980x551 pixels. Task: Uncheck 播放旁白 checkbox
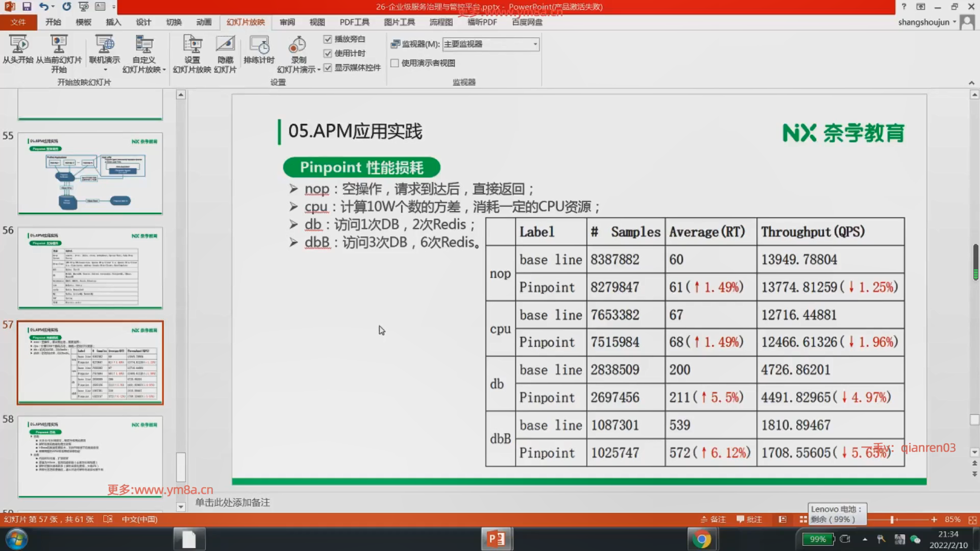click(328, 39)
